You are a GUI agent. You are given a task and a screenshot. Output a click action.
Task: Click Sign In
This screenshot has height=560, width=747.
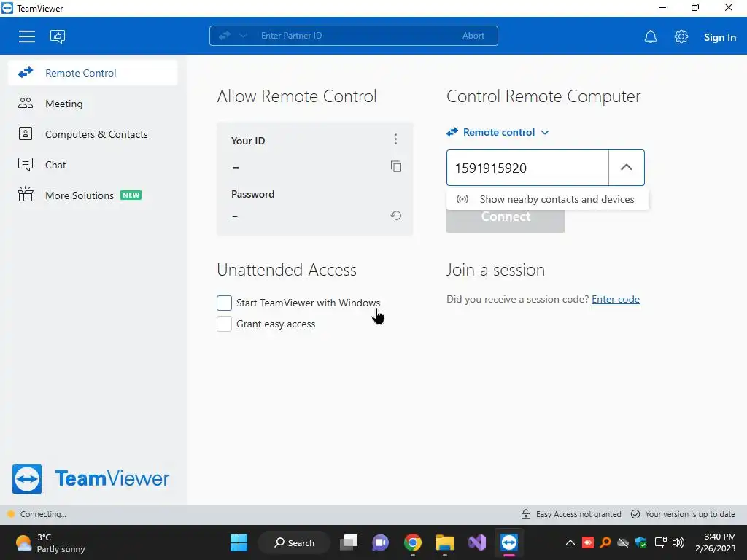coord(720,37)
